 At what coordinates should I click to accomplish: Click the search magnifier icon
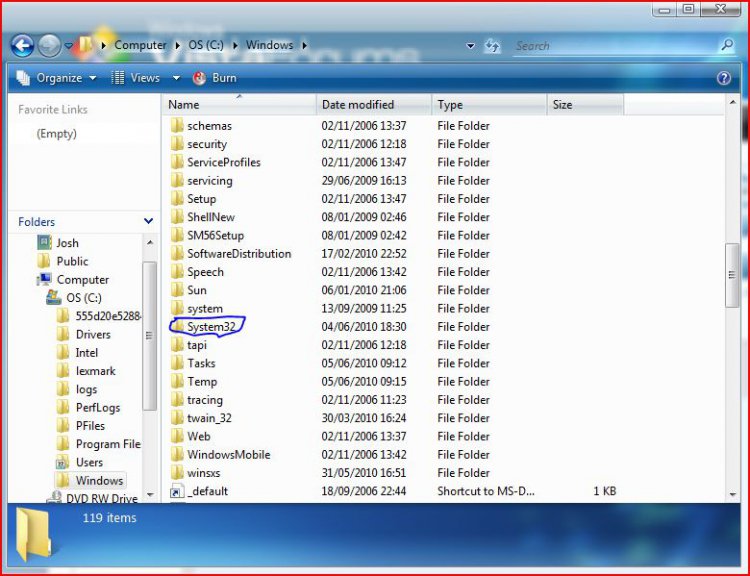[727, 45]
